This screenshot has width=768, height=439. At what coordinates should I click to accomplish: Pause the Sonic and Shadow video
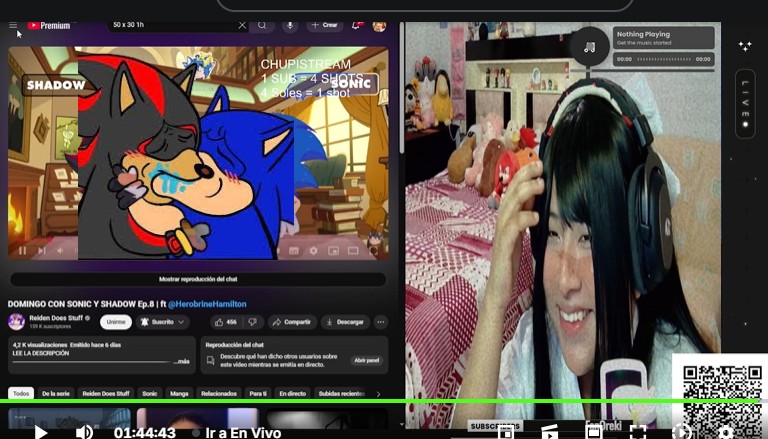(x=23, y=251)
